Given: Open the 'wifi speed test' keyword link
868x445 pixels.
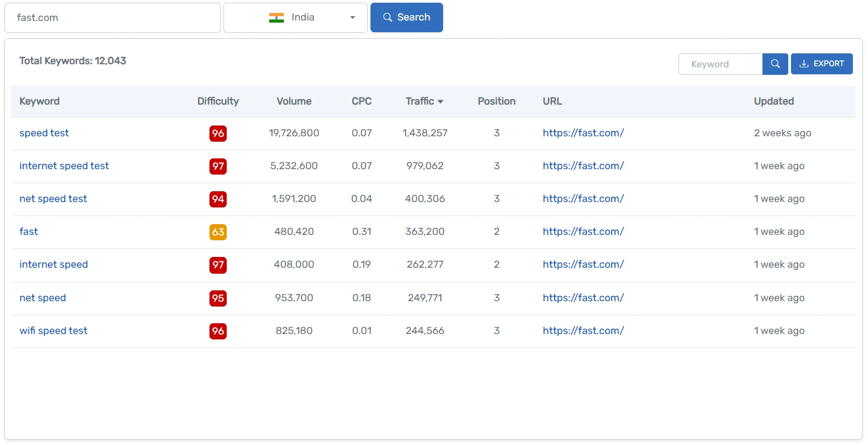Looking at the screenshot, I should (53, 331).
